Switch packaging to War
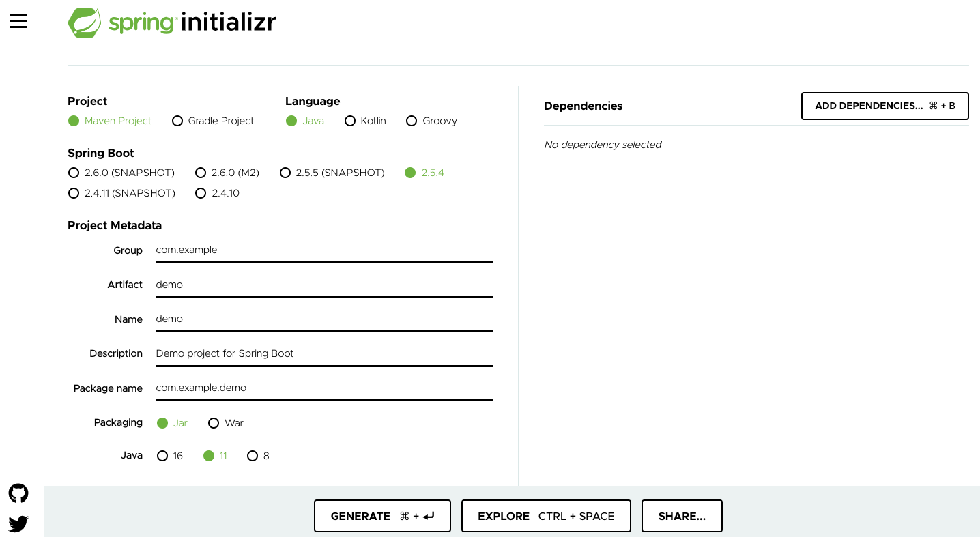Viewport: 980px width, 537px height. click(x=214, y=423)
